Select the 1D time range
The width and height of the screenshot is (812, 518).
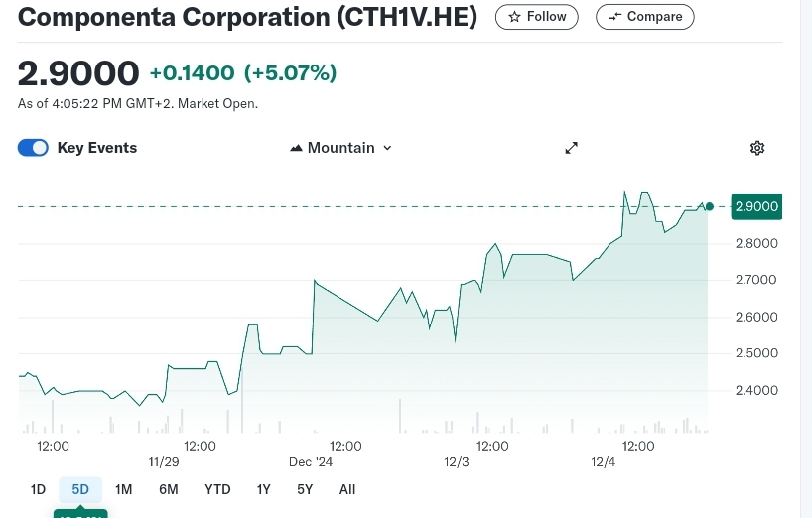click(x=38, y=489)
